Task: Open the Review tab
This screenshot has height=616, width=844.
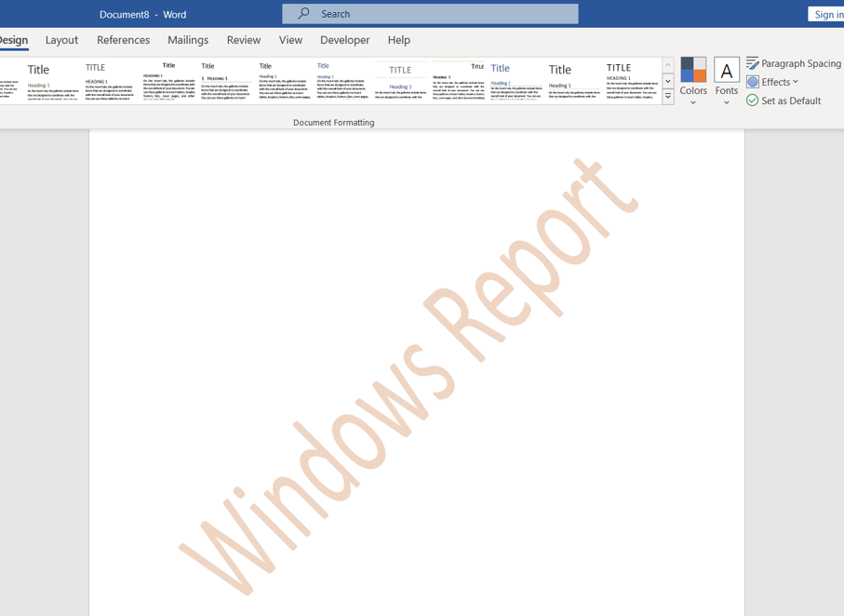Action: click(243, 40)
